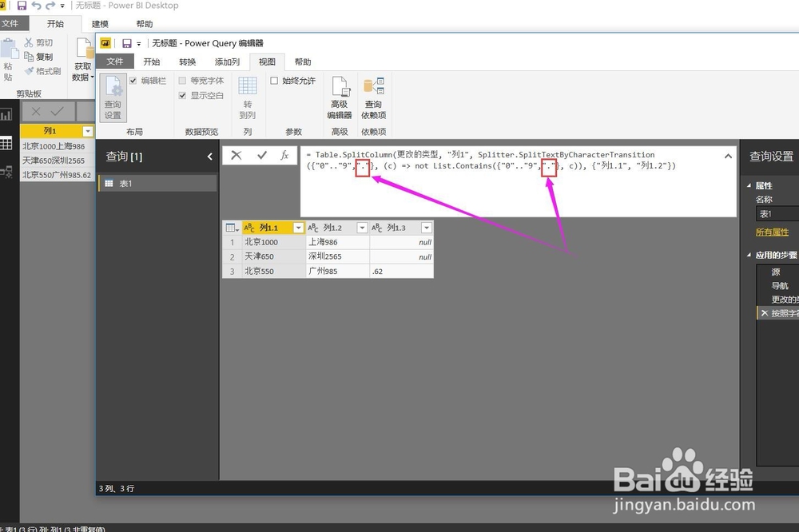799x532 pixels.
Task: Open File (文件) tab in Power Query editor
Action: pyautogui.click(x=114, y=62)
